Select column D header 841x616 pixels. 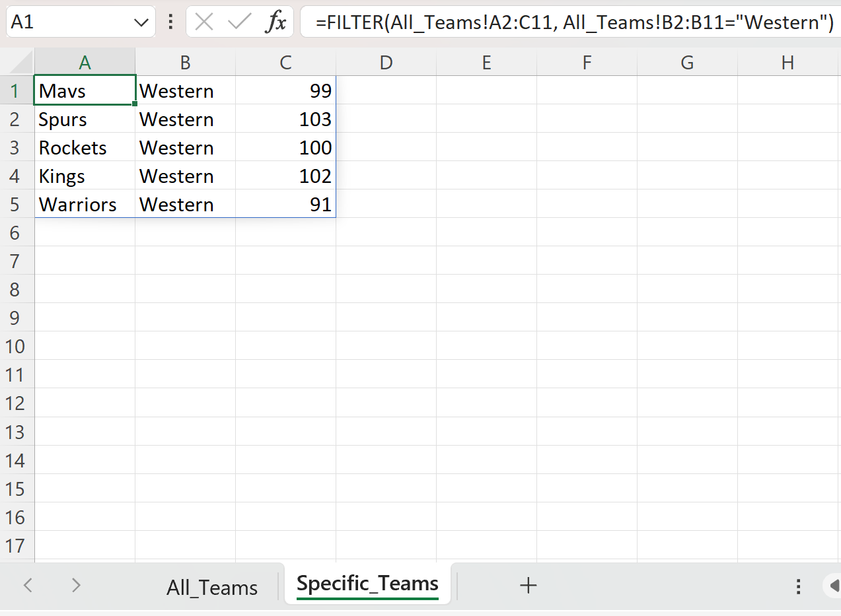[x=386, y=63]
